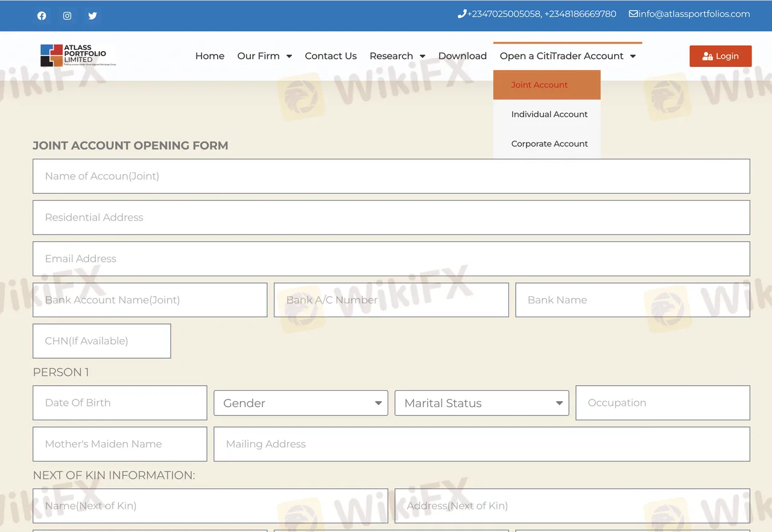This screenshot has height=532, width=772.
Task: Click the envelope icon beside the email
Action: click(x=633, y=13)
